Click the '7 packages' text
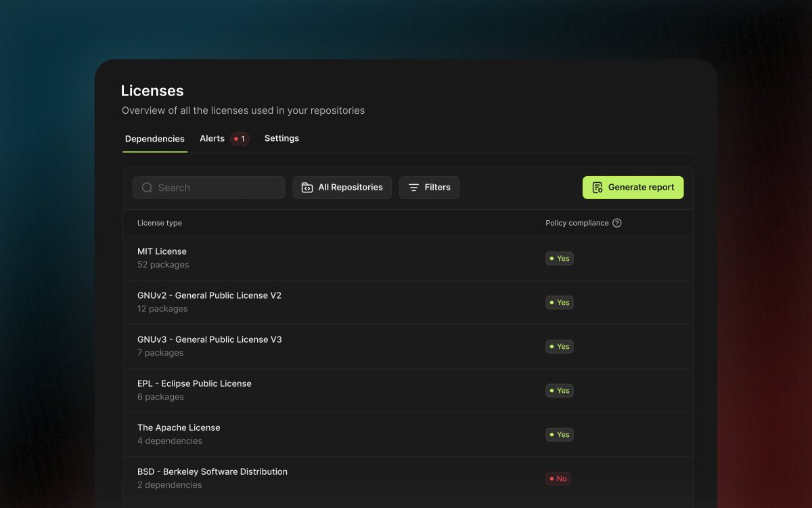 [x=160, y=353]
